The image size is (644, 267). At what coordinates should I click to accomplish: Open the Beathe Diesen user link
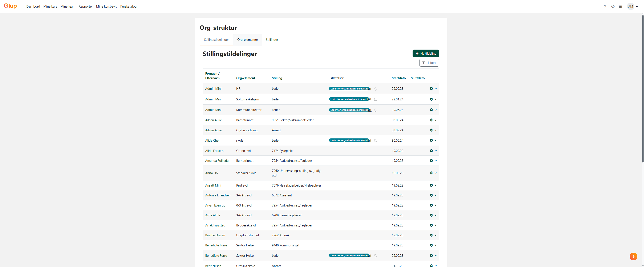pyautogui.click(x=215, y=235)
